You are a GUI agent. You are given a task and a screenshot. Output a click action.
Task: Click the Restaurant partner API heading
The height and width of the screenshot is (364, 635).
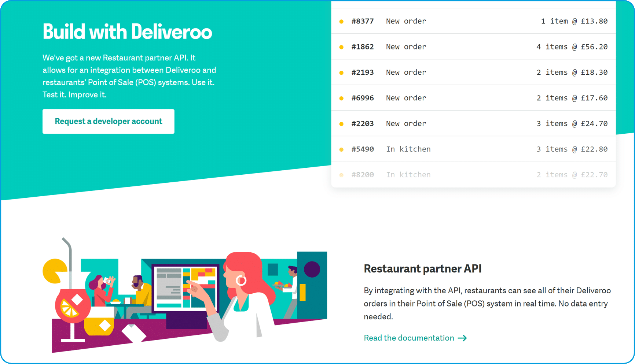tap(422, 268)
